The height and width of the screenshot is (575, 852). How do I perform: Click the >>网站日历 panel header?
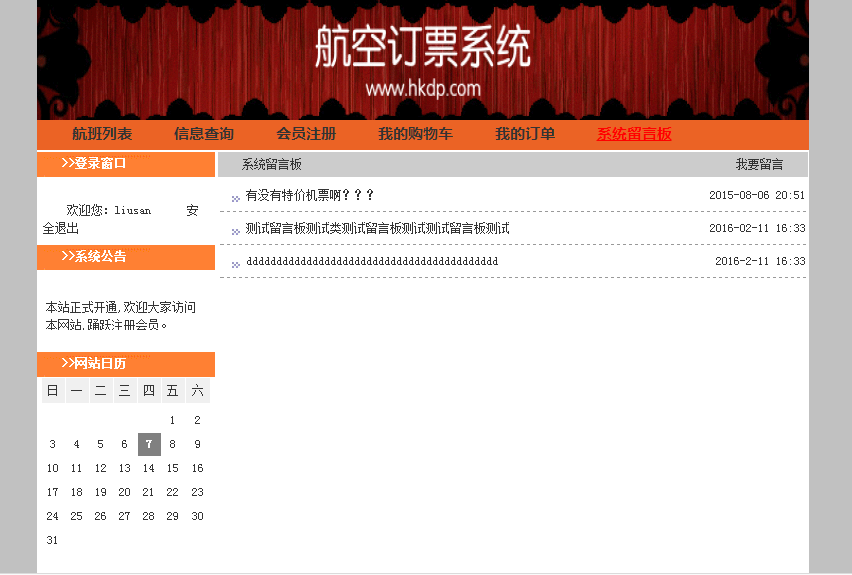coord(126,364)
